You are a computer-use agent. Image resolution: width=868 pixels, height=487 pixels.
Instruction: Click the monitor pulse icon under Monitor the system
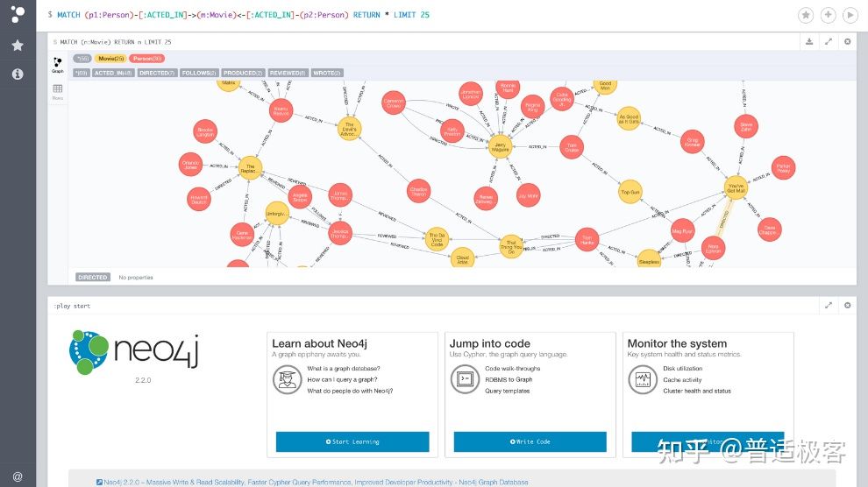point(642,380)
